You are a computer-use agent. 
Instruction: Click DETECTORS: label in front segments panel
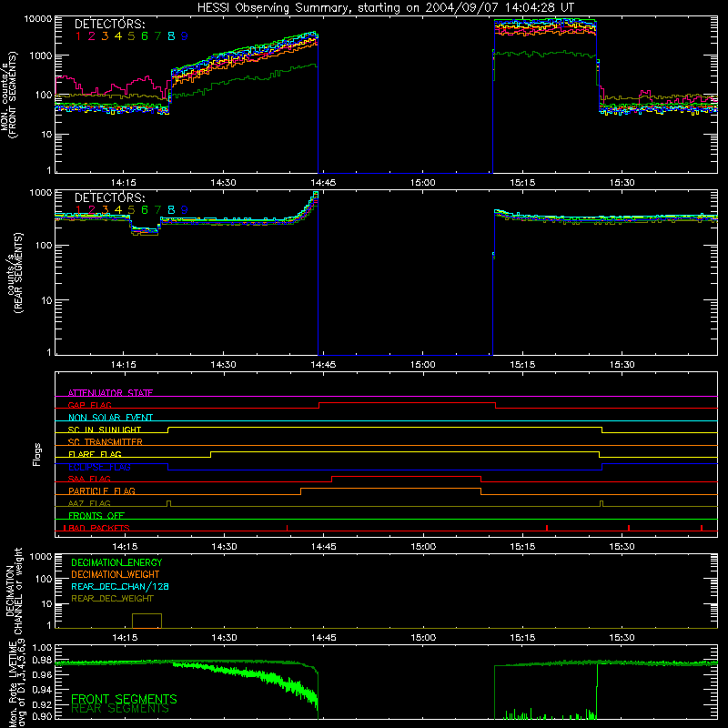tap(109, 24)
